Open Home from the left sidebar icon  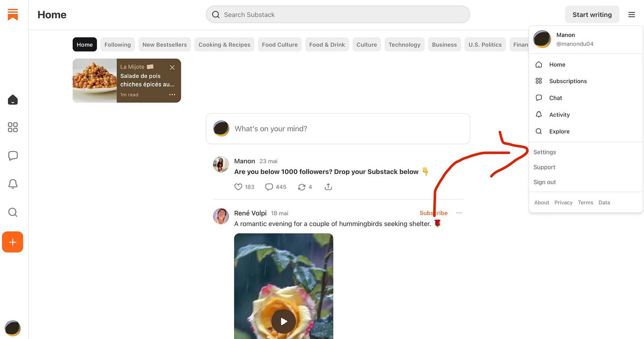point(13,100)
